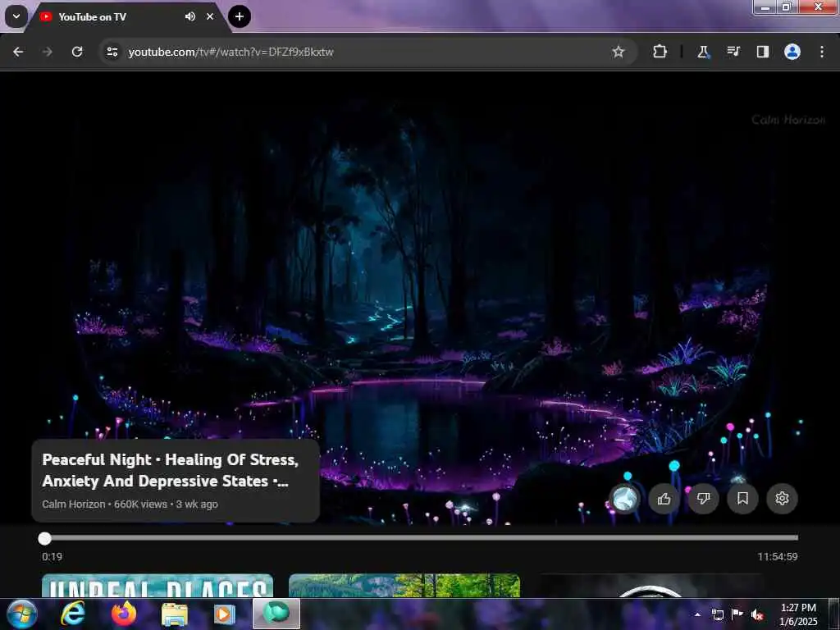This screenshot has width=840, height=630.
Task: Reload the current page
Action: coord(77,52)
